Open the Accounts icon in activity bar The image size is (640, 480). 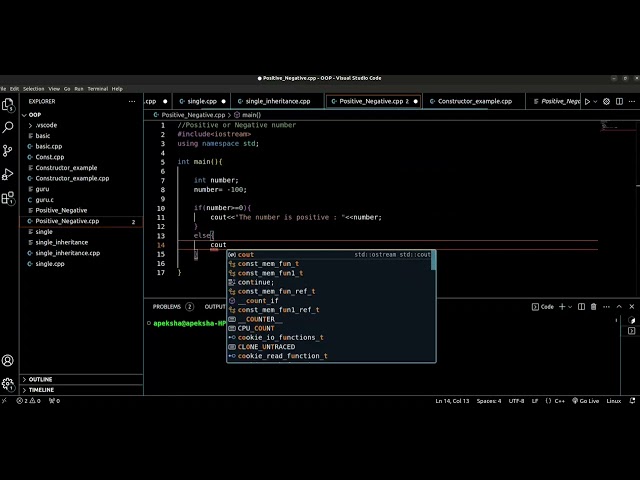[8, 360]
